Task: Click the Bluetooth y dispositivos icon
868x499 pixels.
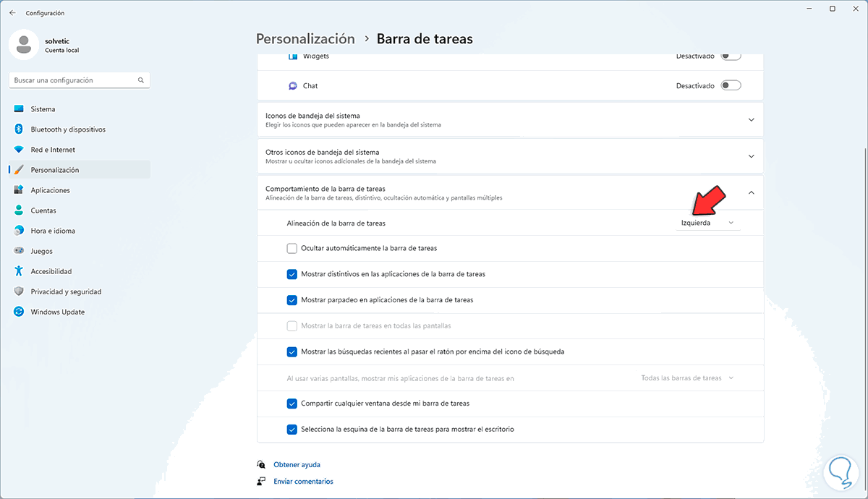Action: 18,129
